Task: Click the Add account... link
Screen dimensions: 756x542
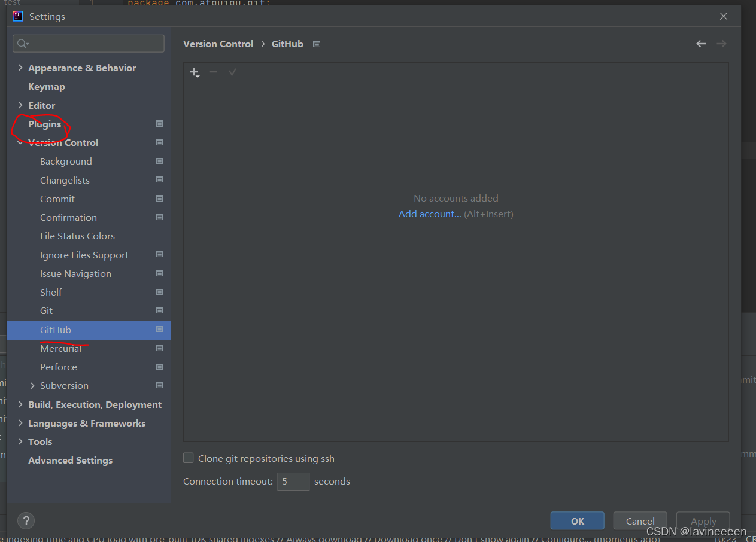Action: click(430, 214)
